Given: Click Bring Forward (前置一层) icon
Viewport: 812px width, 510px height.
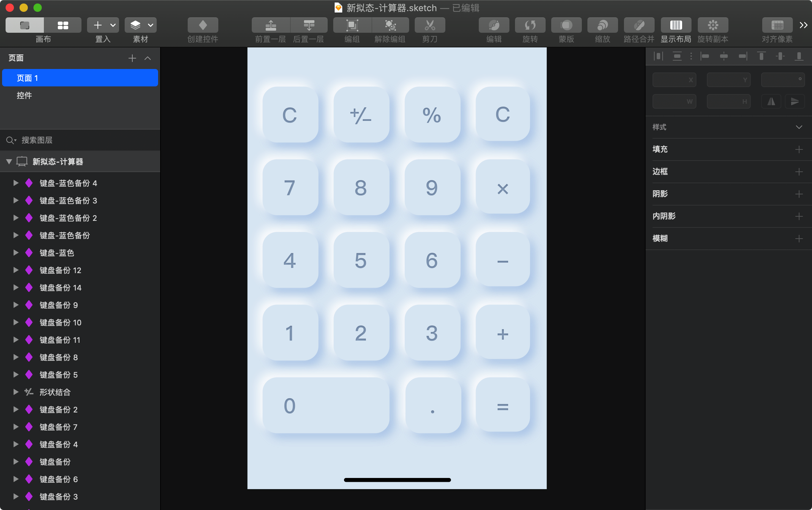Looking at the screenshot, I should [271, 25].
